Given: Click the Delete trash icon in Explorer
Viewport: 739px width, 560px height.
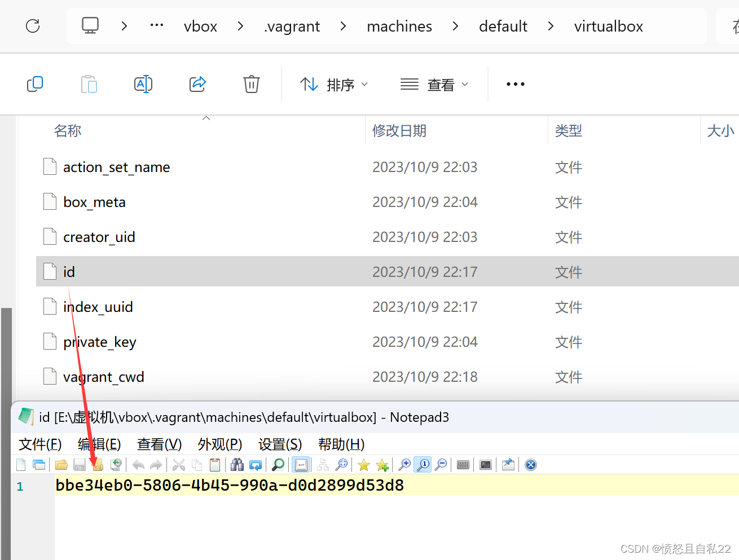Looking at the screenshot, I should click(x=252, y=85).
